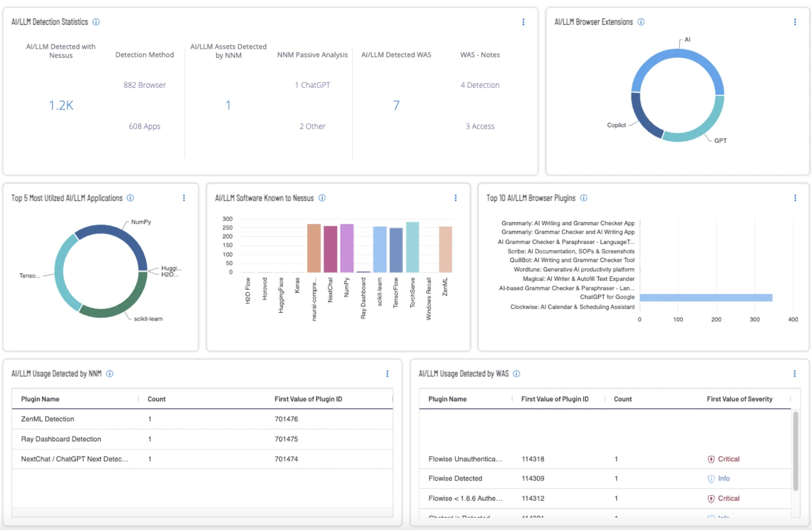812x530 pixels.
Task: Open options menu for AI/LLM Usage Detected by NNM
Action: point(387,374)
